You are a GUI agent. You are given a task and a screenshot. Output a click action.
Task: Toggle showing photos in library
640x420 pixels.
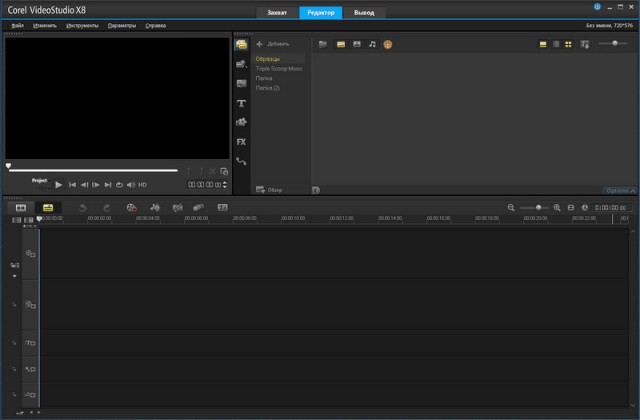coord(357,44)
